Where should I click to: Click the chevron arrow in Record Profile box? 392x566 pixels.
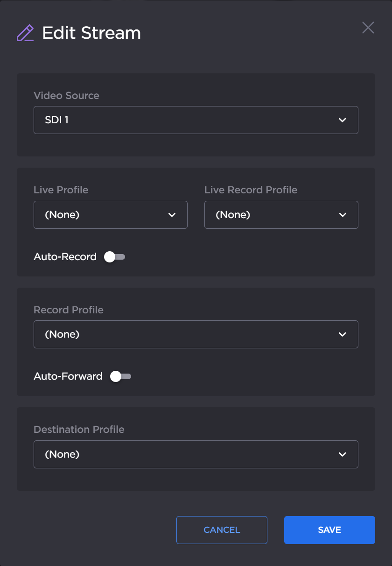pyautogui.click(x=343, y=334)
